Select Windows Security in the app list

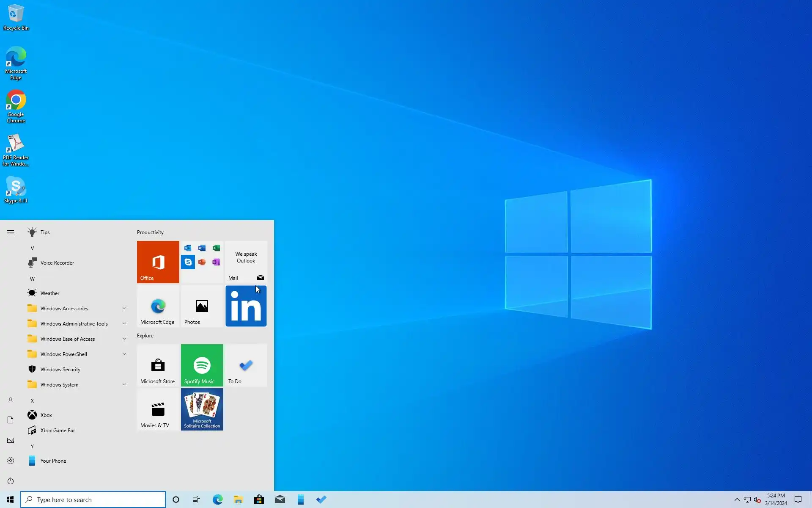click(60, 369)
